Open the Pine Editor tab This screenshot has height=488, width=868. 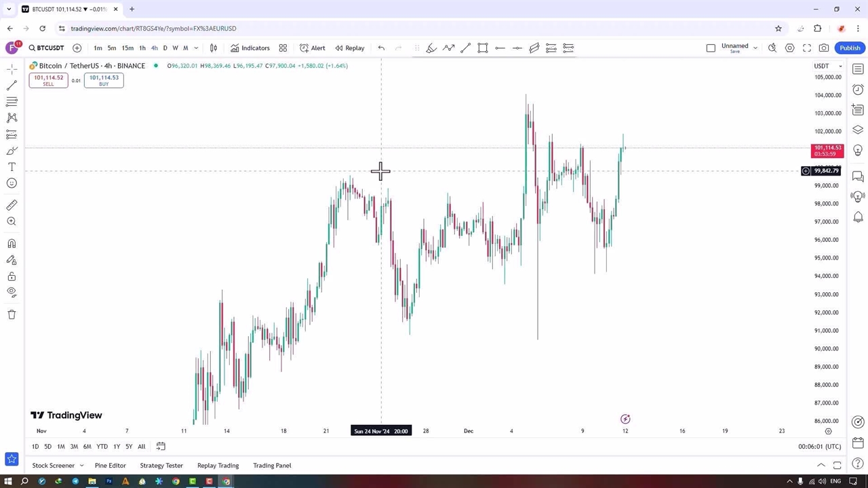click(x=110, y=466)
